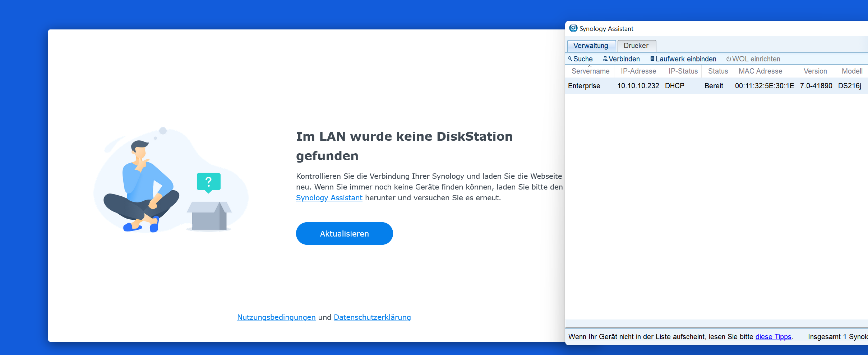This screenshot has height=355, width=868.
Task: Sort by the Status column header
Action: point(717,71)
